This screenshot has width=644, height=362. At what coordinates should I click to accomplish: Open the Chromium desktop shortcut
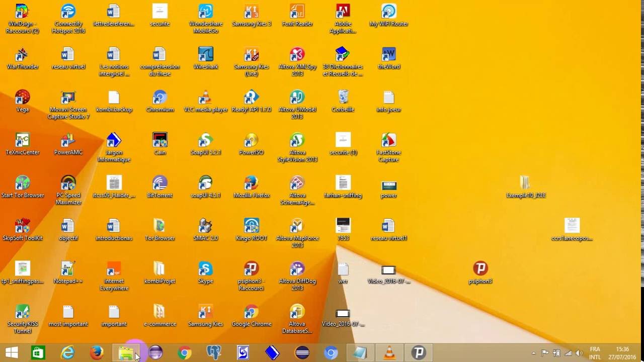[x=159, y=101]
